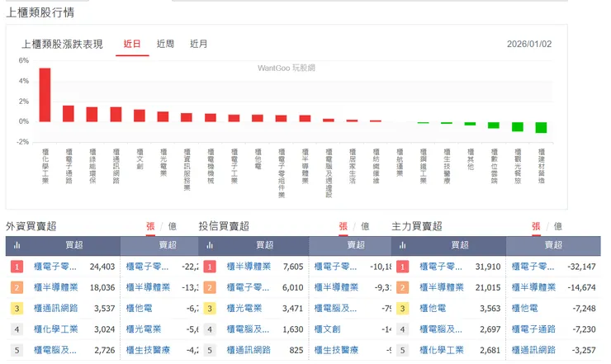Open 櫃他電 link in 外資 賣超 list
This screenshot has width=611, height=364.
(139, 308)
